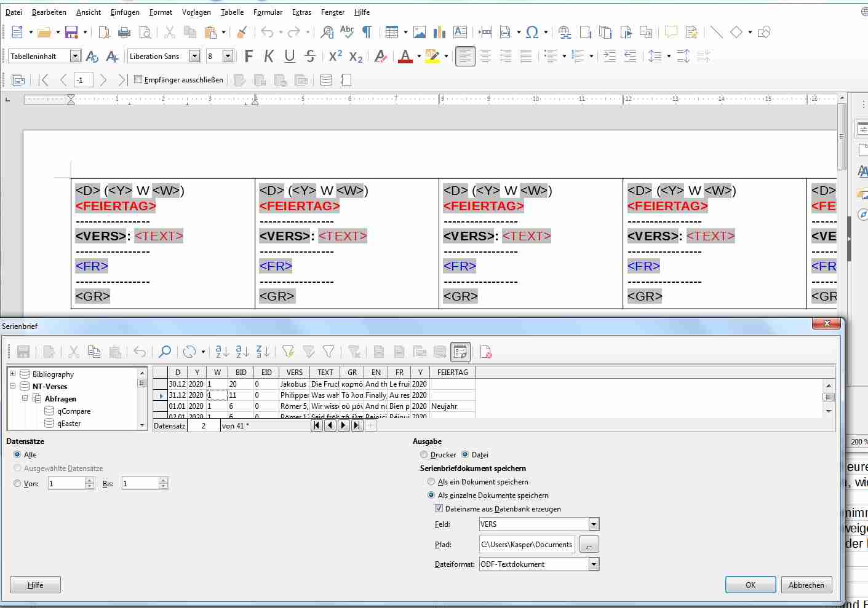Select the Drucker output option

click(424, 454)
